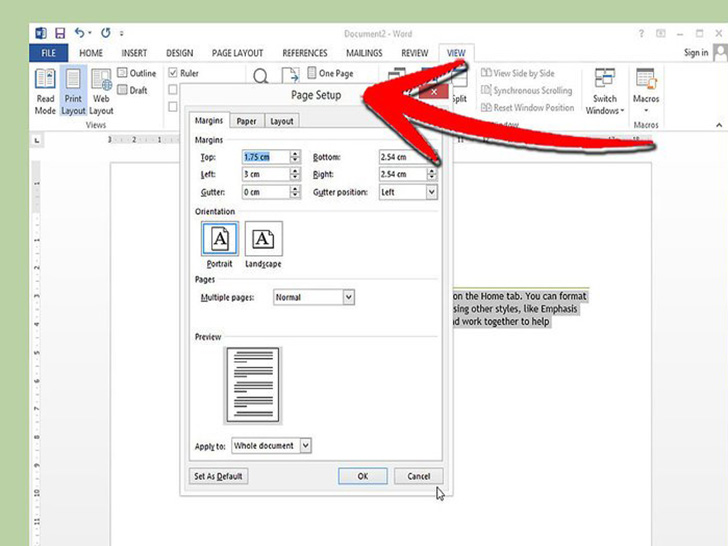The height and width of the screenshot is (546, 728).
Task: Choose Portrait orientation icon
Action: click(x=219, y=239)
